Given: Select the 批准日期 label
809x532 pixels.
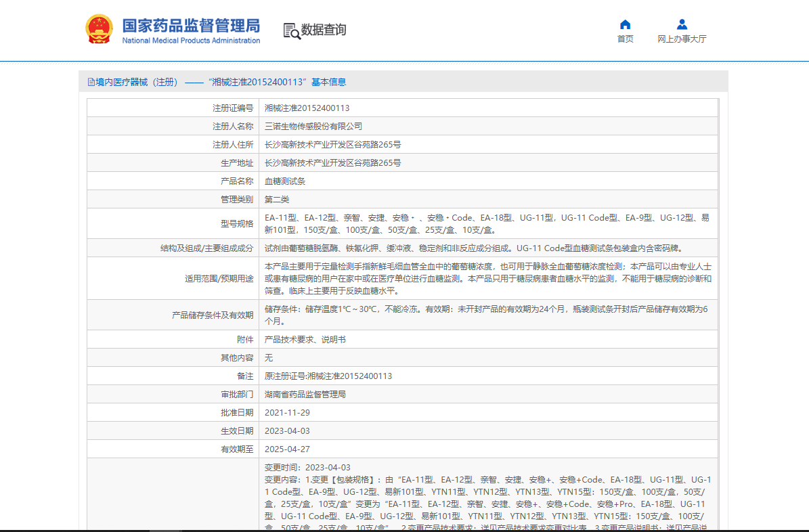Looking at the screenshot, I should (237, 413).
